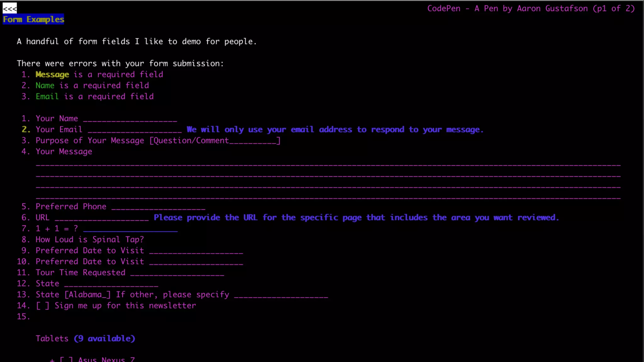
Task: Click the Your Name input field
Action: point(130,119)
